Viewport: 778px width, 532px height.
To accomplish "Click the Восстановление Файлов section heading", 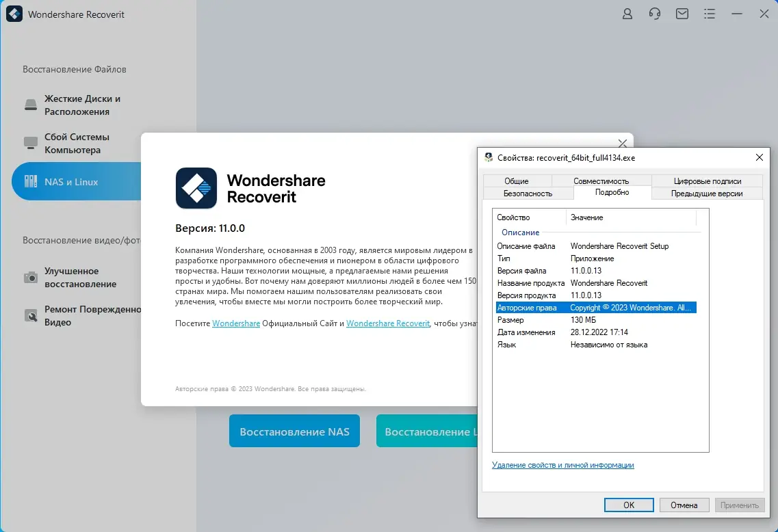I will tap(75, 70).
